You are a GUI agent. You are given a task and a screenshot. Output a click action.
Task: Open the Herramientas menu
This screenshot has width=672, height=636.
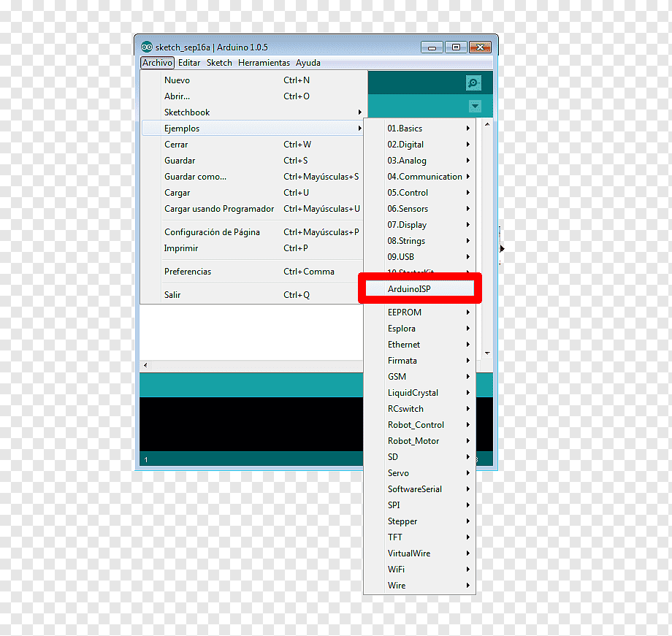(264, 63)
